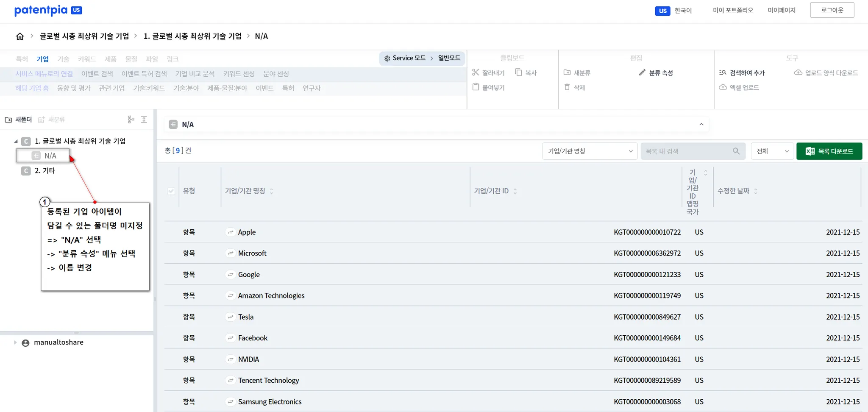868x412 pixels.
Task: Click the 제품 tab
Action: (x=111, y=59)
